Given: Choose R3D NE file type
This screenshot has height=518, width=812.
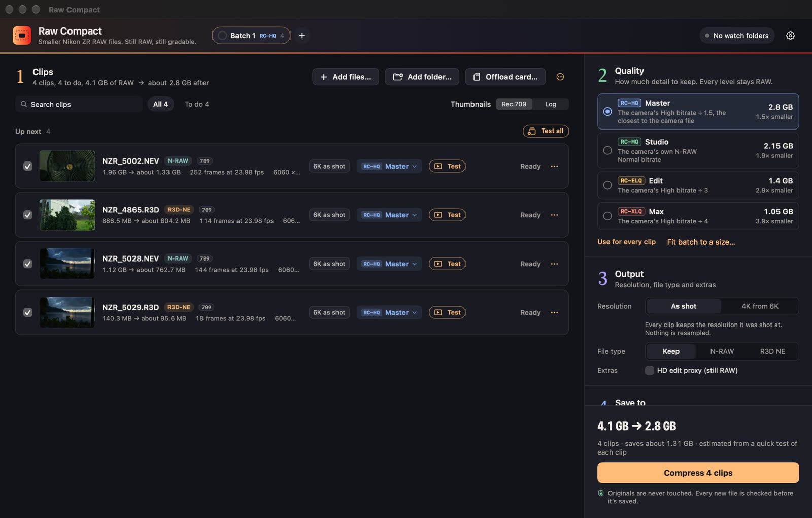Looking at the screenshot, I should click(x=772, y=351).
